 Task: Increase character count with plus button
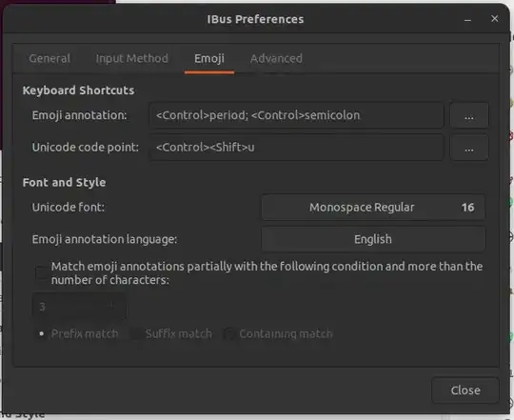pos(111,307)
